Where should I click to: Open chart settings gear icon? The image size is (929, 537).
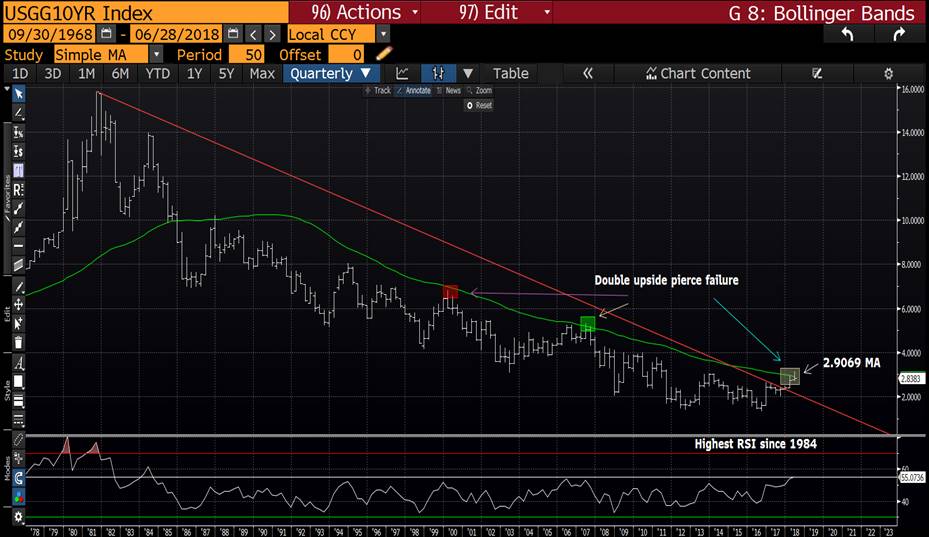point(888,73)
